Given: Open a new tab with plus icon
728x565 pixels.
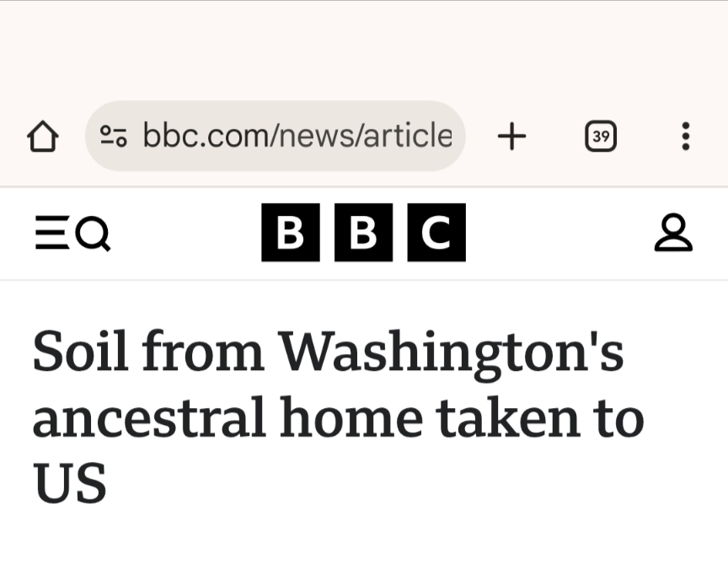Looking at the screenshot, I should point(511,136).
